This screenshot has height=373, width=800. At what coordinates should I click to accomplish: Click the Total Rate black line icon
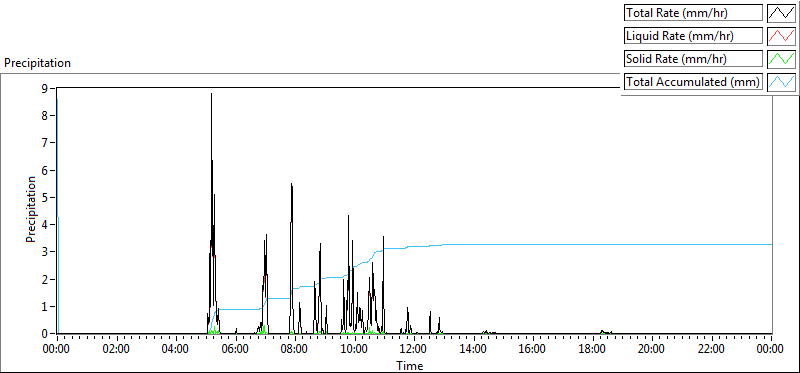click(x=781, y=13)
